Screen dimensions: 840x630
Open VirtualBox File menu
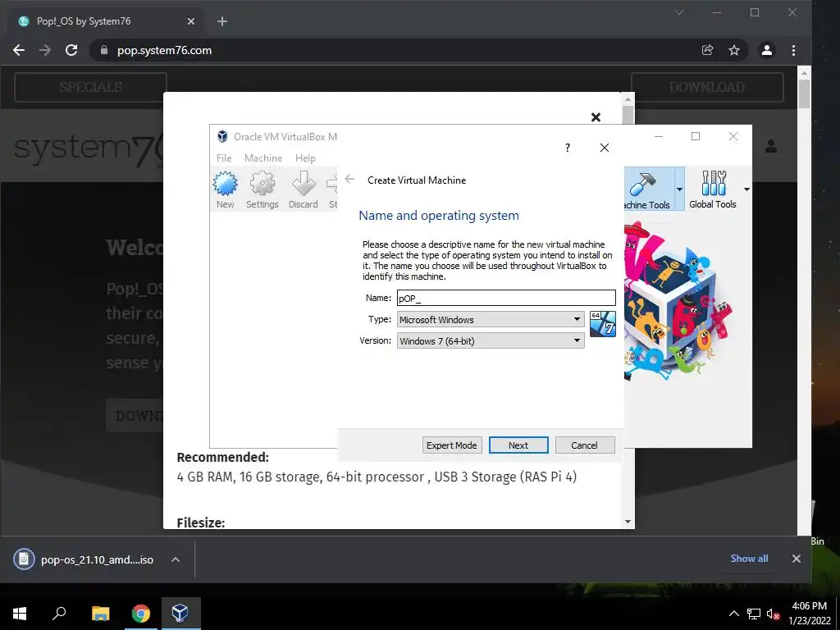(224, 158)
